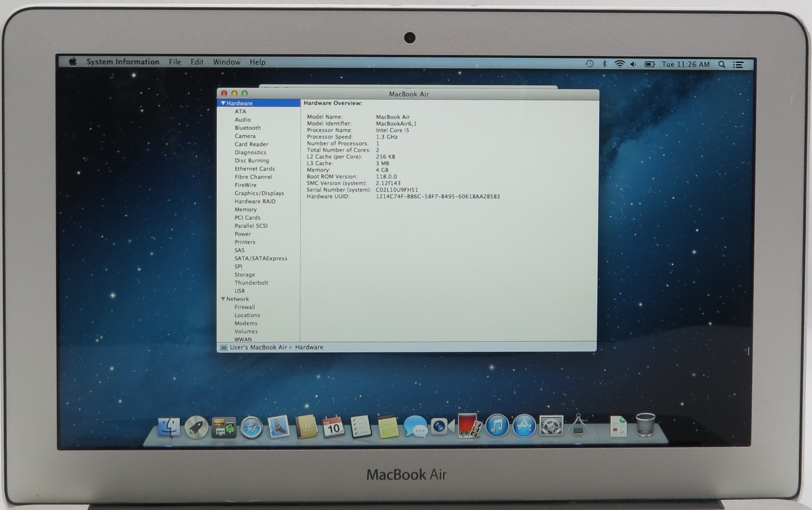
Task: Select Diagnostics in the sidebar
Action: 250,152
